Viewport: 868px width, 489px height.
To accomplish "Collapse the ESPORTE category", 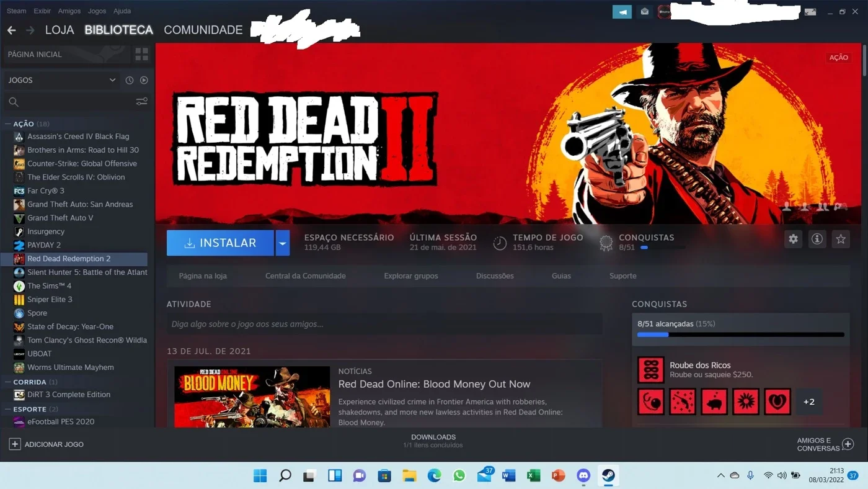I will (x=8, y=410).
